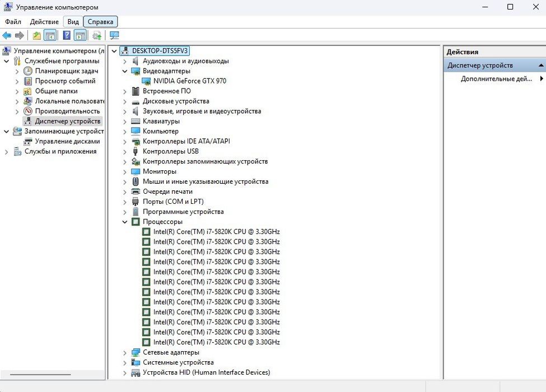Collapse Диспетчер устройств section in Действия
Viewport: 546px width, 392px height.
click(x=541, y=66)
